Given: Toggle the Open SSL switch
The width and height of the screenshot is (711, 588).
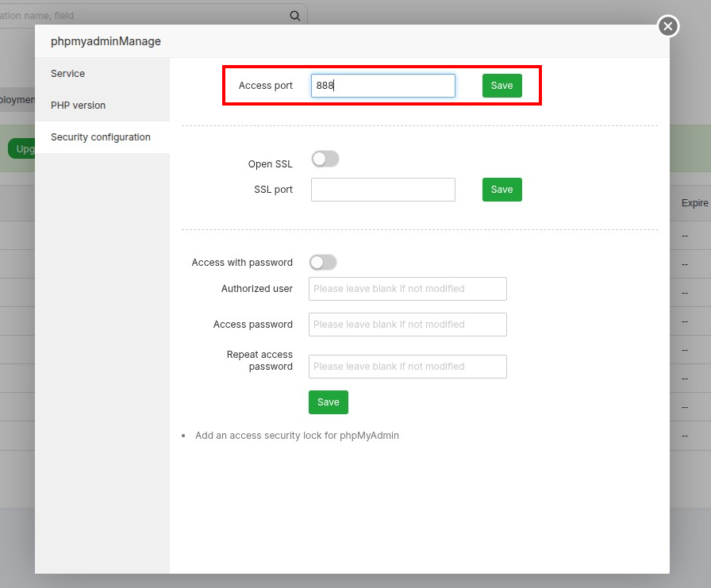Looking at the screenshot, I should click(325, 159).
